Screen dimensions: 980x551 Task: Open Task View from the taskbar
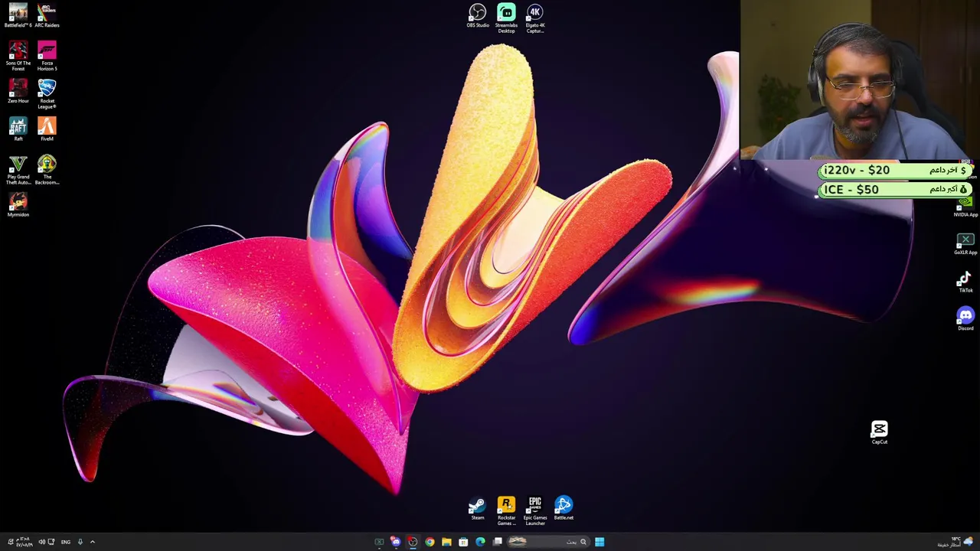[498, 542]
